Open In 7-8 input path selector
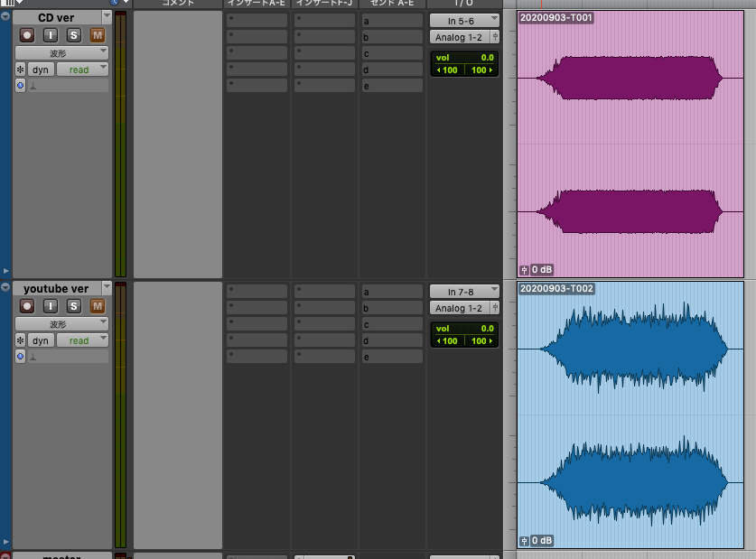756x559 pixels. tap(464, 292)
